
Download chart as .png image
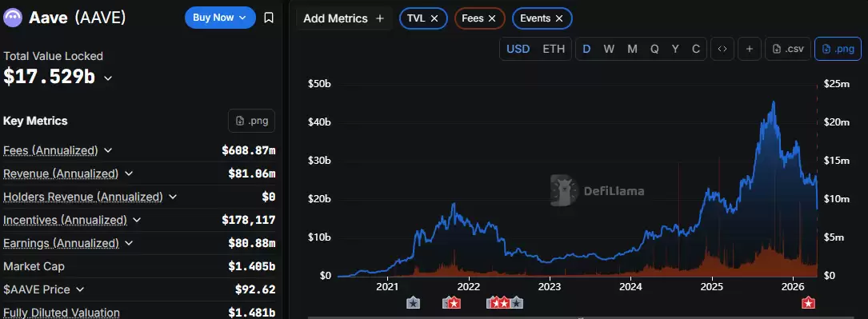838,49
